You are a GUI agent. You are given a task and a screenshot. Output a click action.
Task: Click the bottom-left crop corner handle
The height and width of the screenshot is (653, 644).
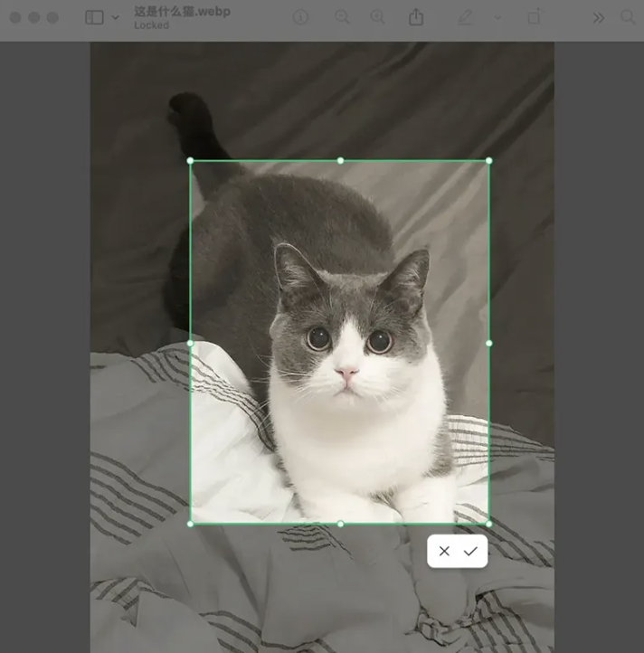point(190,524)
